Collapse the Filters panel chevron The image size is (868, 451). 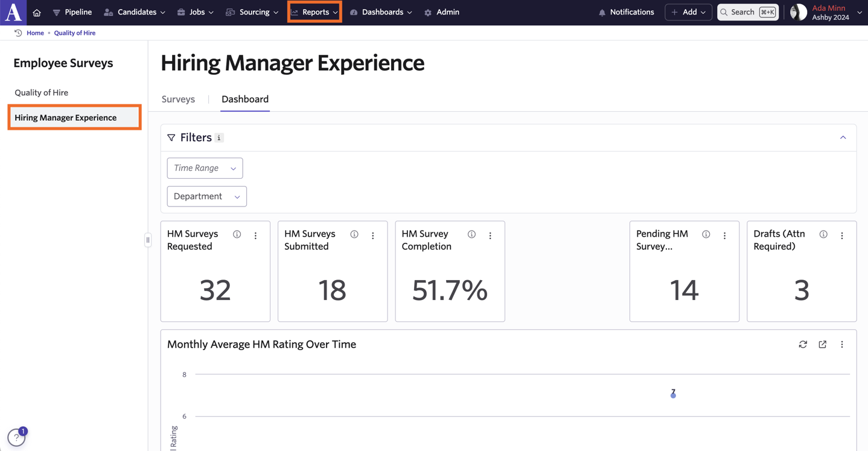pos(843,138)
